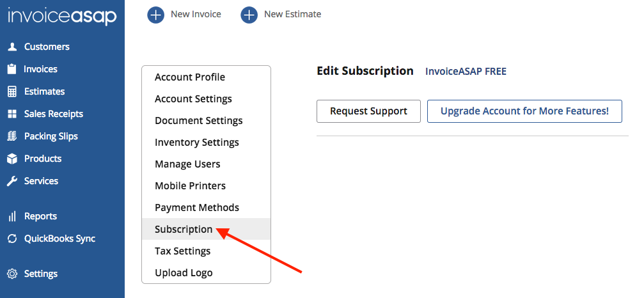Click the Invoices clipboard icon
Screen dimensions: 644x298
click(x=12, y=69)
